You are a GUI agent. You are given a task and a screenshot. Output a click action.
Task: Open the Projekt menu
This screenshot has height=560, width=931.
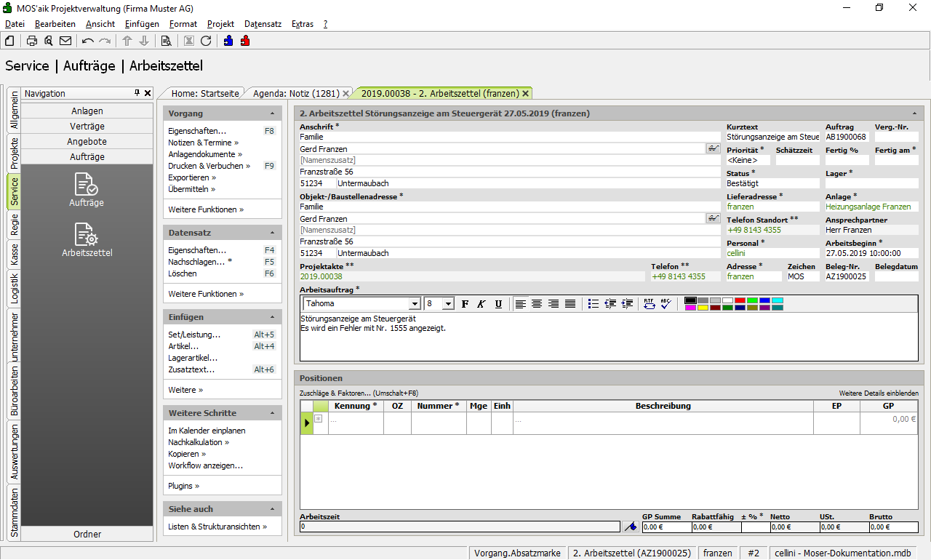click(220, 24)
